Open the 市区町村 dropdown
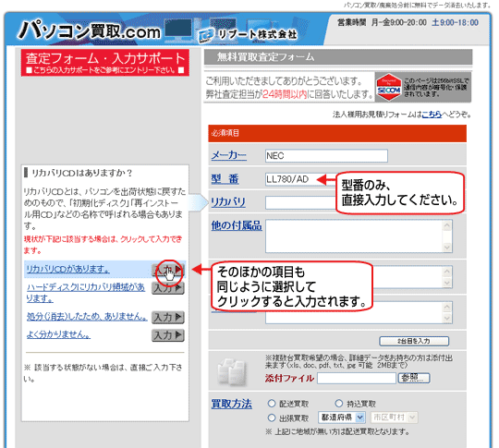 pos(394,418)
